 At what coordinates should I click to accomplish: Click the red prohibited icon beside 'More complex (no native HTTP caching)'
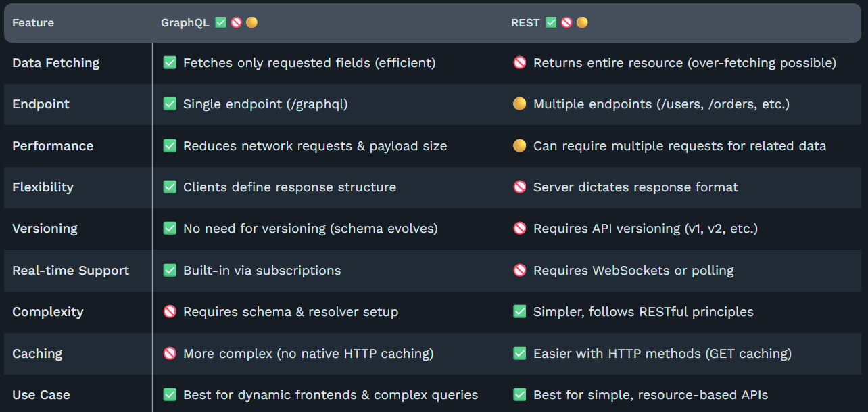coord(170,354)
